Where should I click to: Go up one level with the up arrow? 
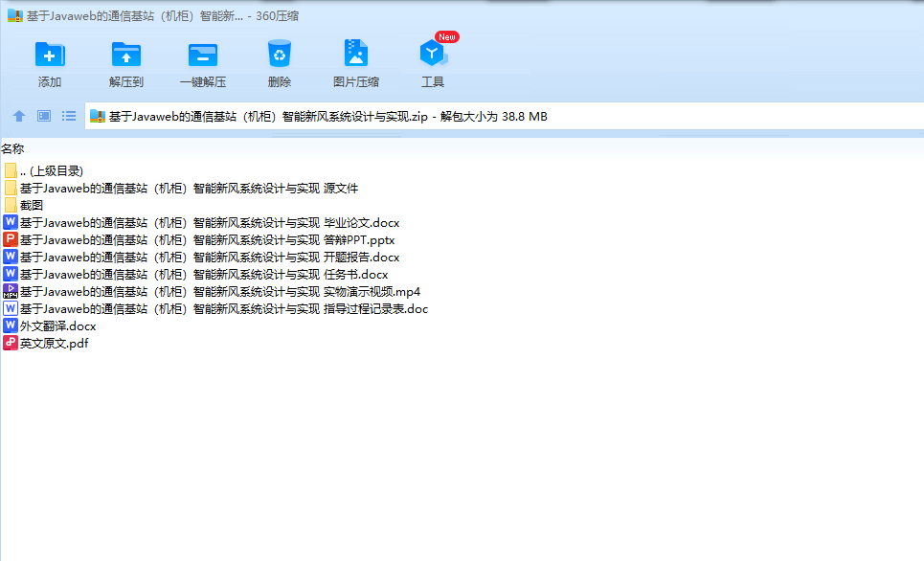click(x=19, y=116)
